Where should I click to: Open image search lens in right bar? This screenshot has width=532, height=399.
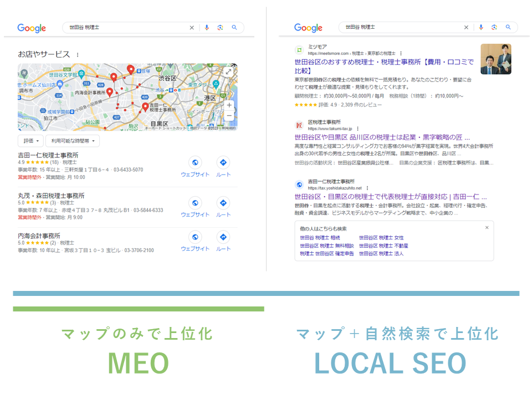click(494, 27)
